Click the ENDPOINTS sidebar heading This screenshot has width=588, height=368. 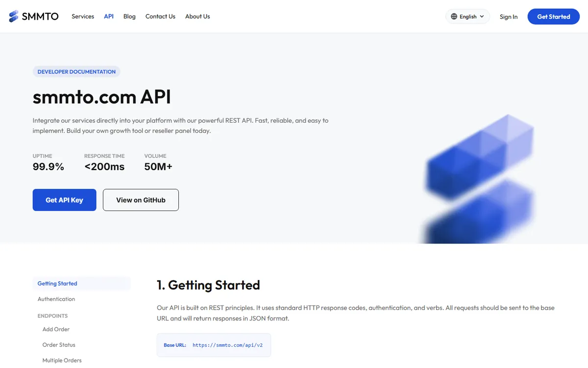click(x=52, y=316)
